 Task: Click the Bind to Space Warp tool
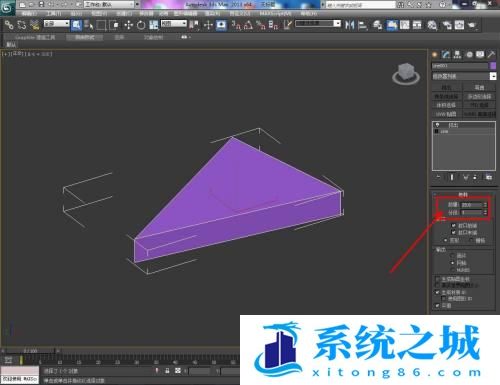(34, 25)
